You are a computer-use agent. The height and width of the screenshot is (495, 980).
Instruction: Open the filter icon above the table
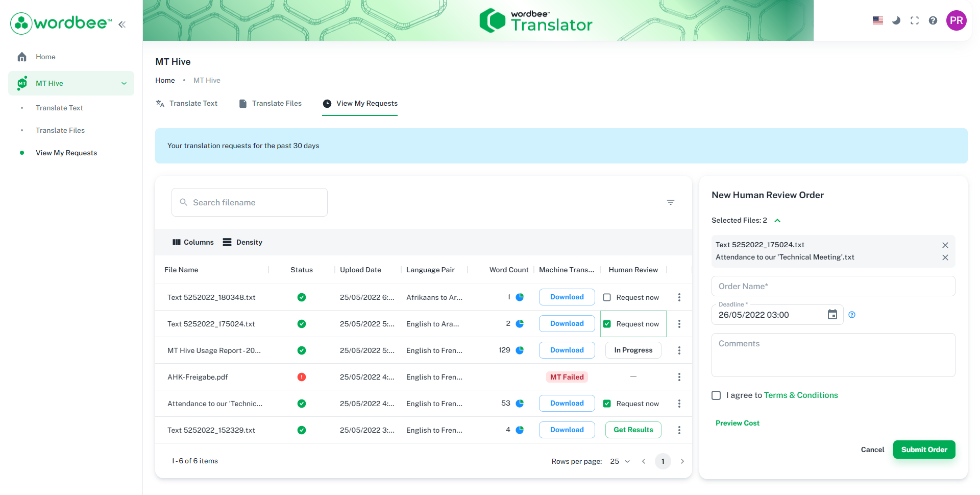(x=671, y=202)
